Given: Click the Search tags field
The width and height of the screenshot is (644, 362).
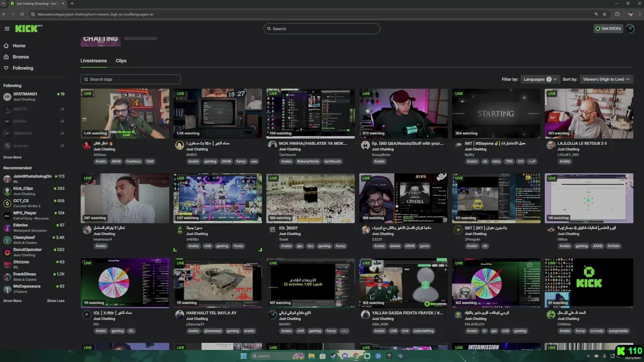Looking at the screenshot, I should pyautogui.click(x=130, y=79).
